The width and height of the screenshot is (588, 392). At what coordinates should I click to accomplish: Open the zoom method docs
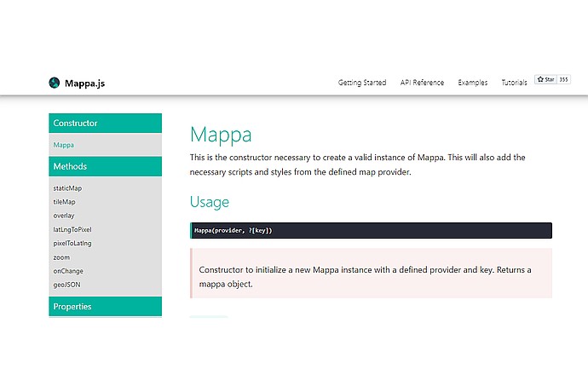click(61, 257)
